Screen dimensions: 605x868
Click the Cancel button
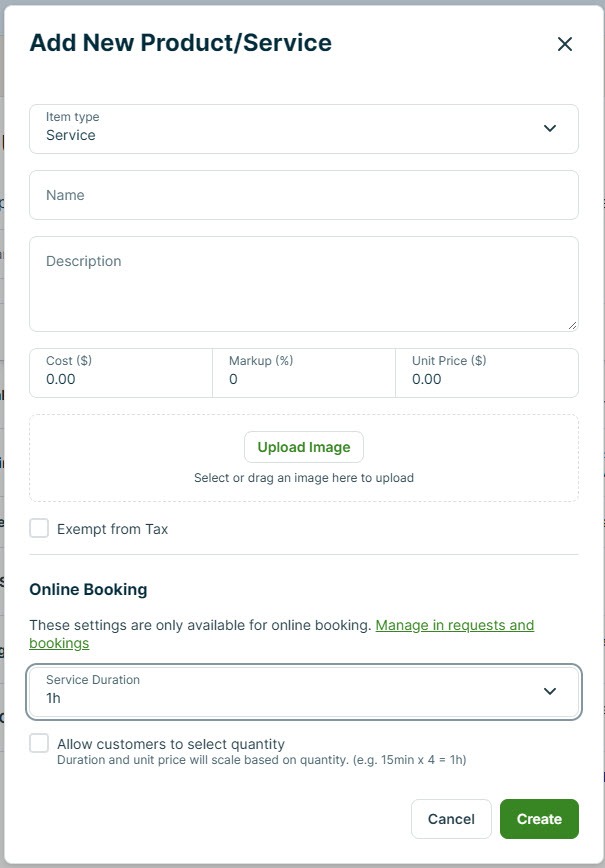click(x=451, y=819)
